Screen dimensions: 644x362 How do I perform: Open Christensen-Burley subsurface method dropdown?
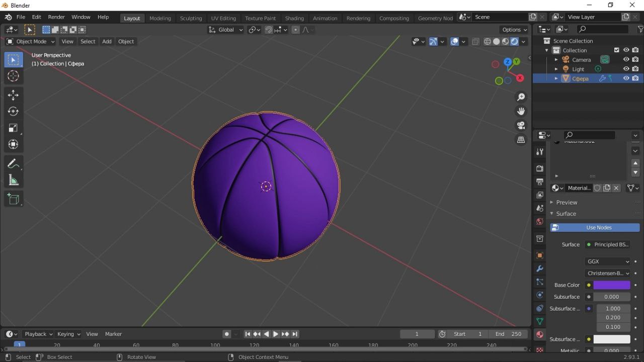click(608, 274)
